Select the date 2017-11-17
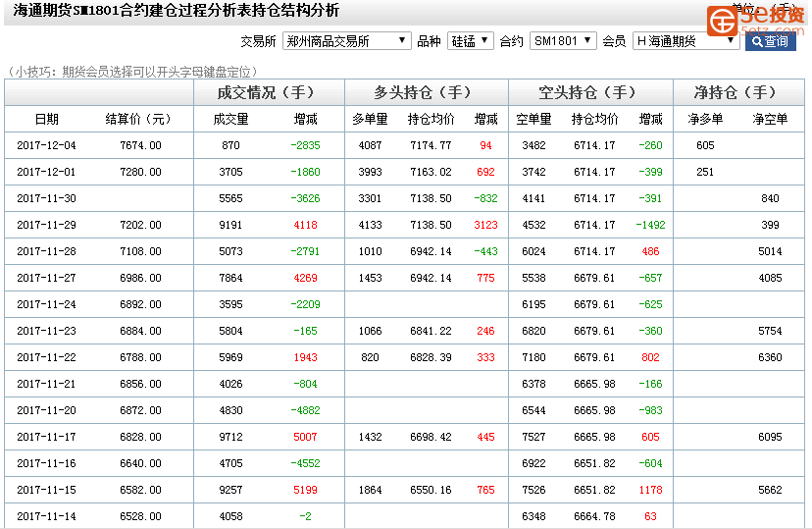 pyautogui.click(x=47, y=437)
